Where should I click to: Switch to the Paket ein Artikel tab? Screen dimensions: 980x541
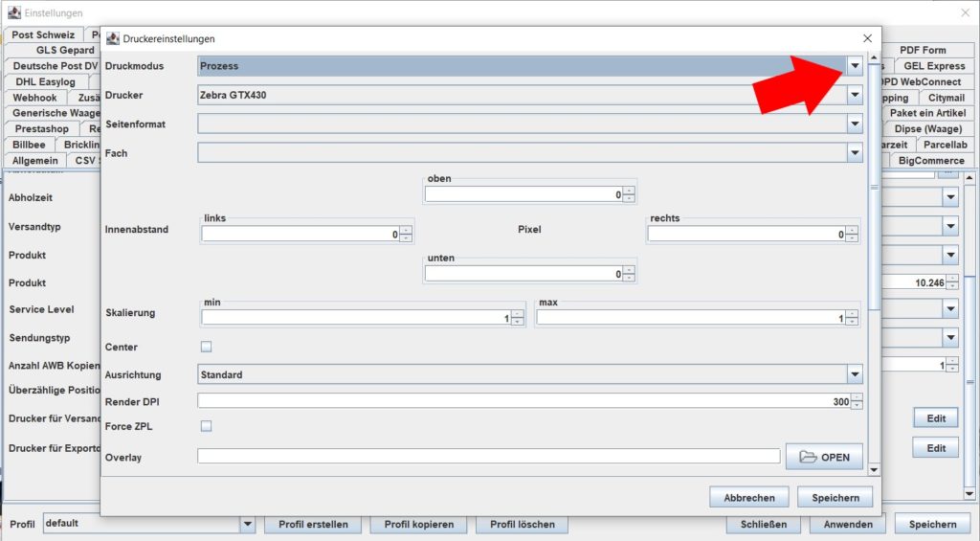pyautogui.click(x=927, y=113)
